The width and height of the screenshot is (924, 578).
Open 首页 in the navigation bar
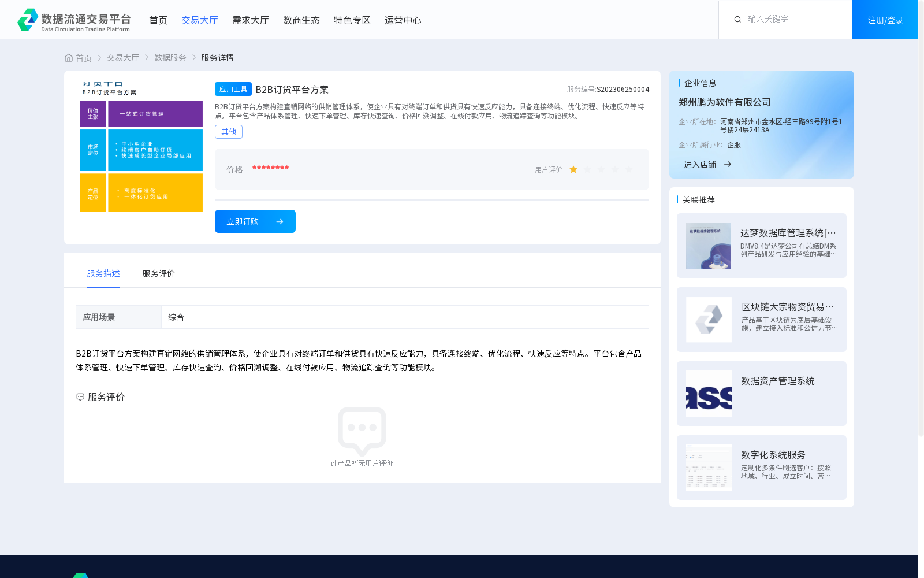pos(158,20)
